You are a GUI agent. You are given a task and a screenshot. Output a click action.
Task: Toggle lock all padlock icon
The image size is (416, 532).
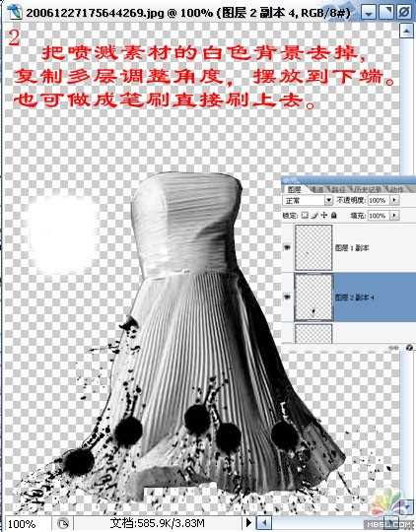334,215
